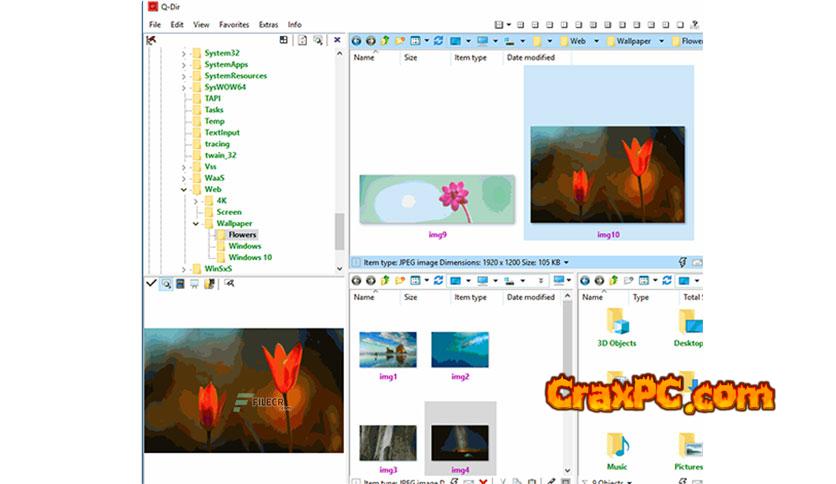Click the back arrow in the bottom-left pane
The width and height of the screenshot is (836, 484).
(357, 281)
